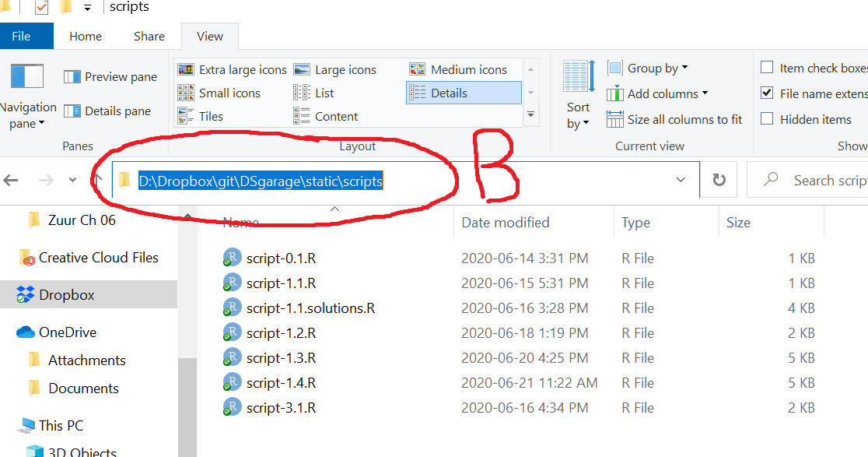Select Extra large icons layout
This screenshot has width=868, height=457.
(x=232, y=70)
